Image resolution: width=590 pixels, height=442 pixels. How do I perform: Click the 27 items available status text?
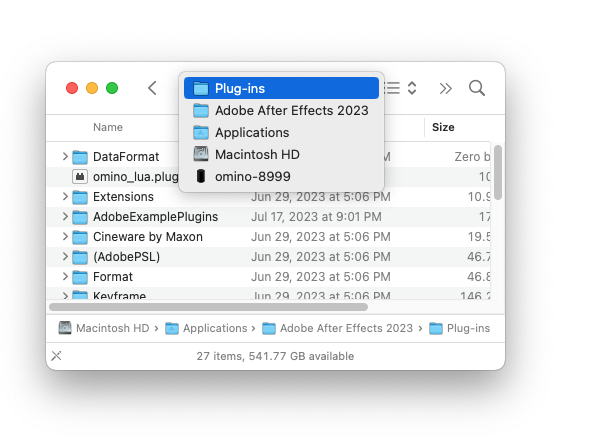[x=275, y=356]
